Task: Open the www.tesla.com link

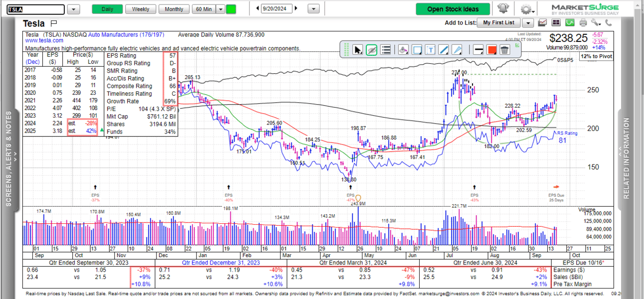Action: click(x=44, y=40)
